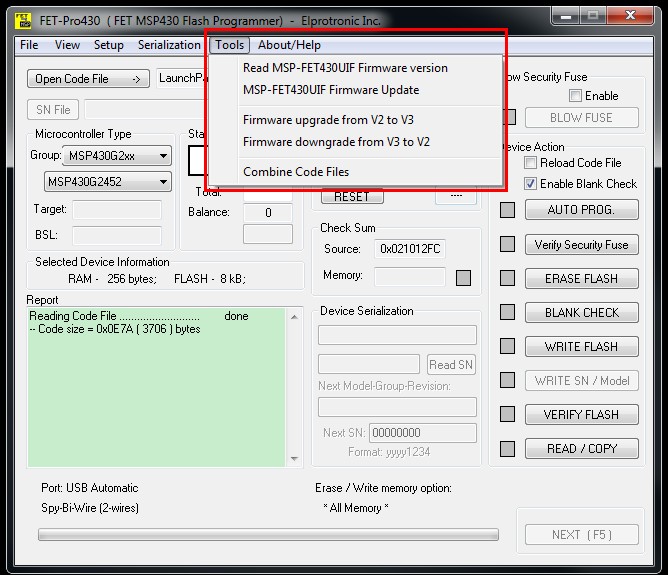668x575 pixels.
Task: Click status indicator beside WRITE SN / Model
Action: (507, 380)
